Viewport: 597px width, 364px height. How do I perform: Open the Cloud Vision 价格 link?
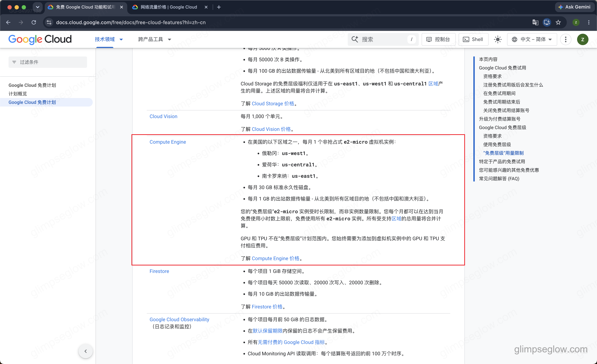point(271,129)
